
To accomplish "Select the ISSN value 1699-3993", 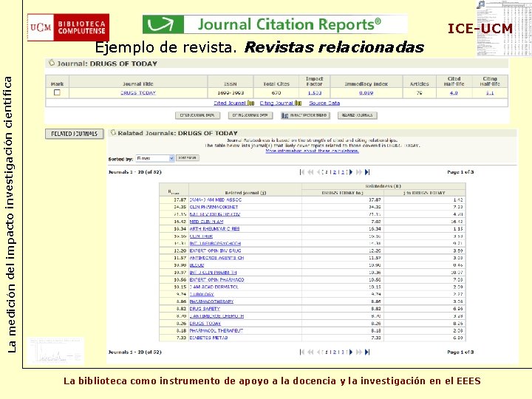I will pos(231,92).
